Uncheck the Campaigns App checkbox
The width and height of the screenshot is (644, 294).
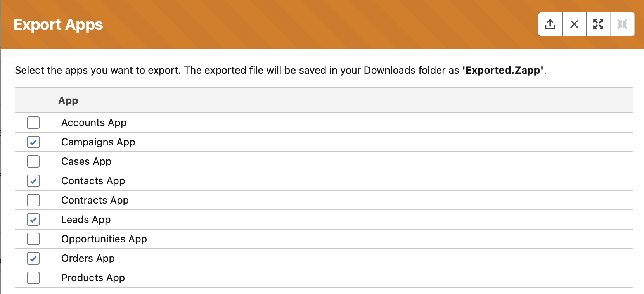pos(33,142)
